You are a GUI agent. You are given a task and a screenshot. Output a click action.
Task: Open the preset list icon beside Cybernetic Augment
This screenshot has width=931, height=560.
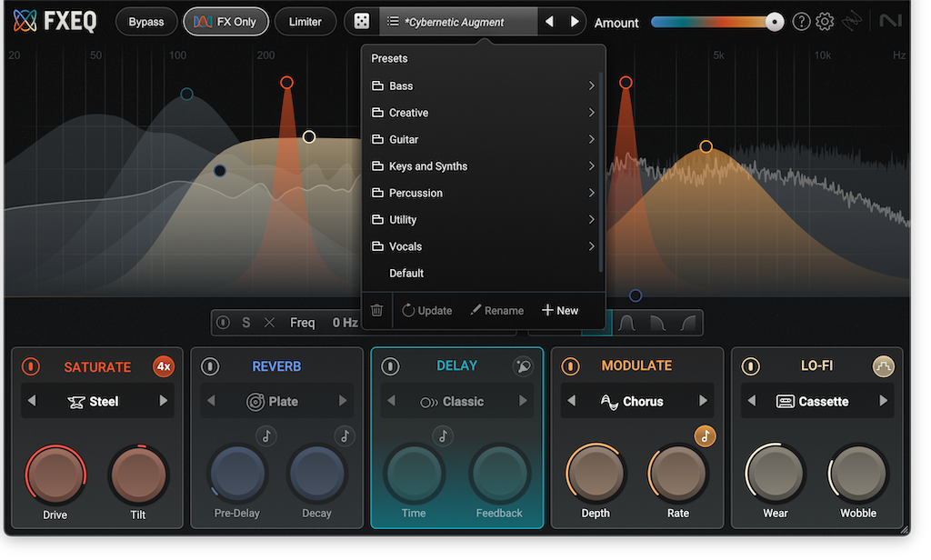pyautogui.click(x=393, y=22)
